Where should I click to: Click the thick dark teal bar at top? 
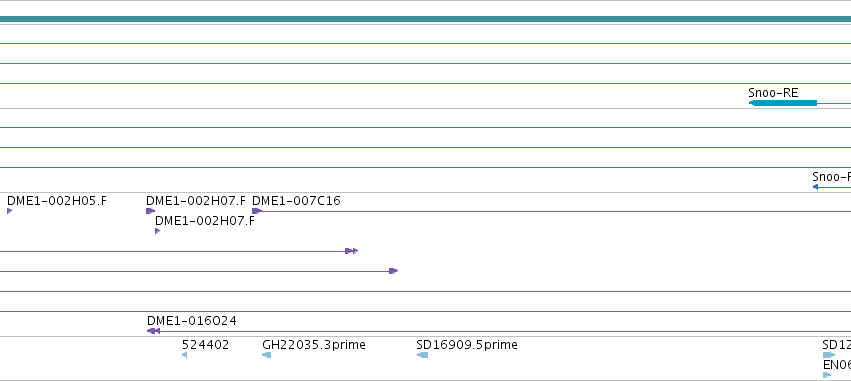[x=426, y=19]
